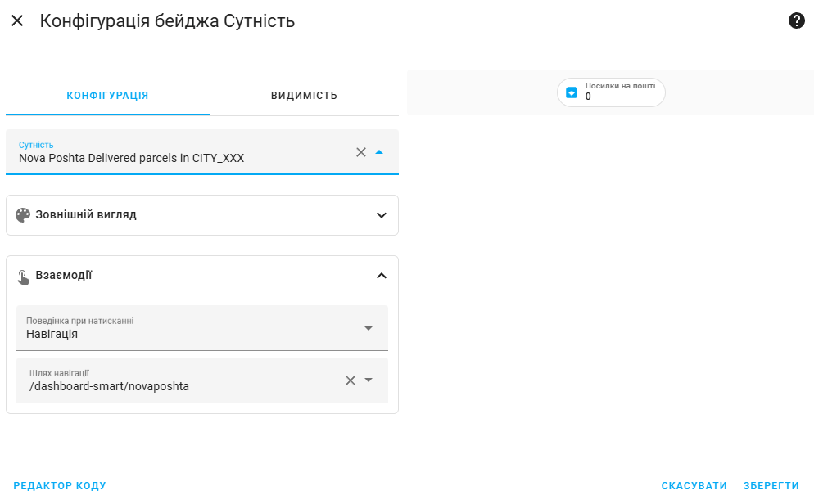Click the parcel box icon in badge preview
Viewport: 814px width, 504px height.
(572, 92)
